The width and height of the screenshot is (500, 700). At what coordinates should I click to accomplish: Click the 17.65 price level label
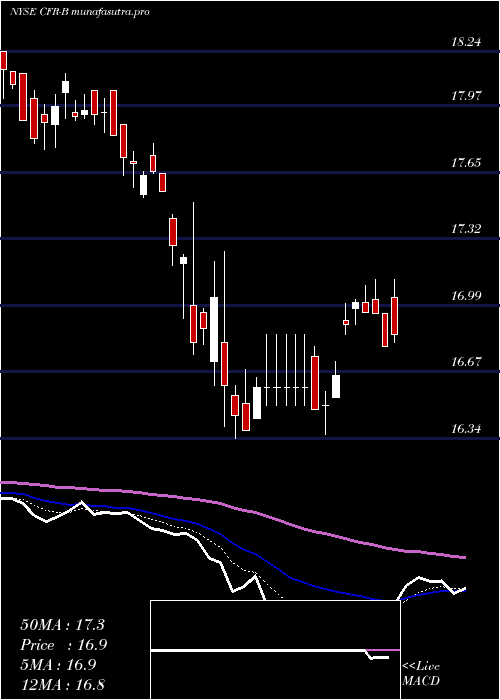466,162
